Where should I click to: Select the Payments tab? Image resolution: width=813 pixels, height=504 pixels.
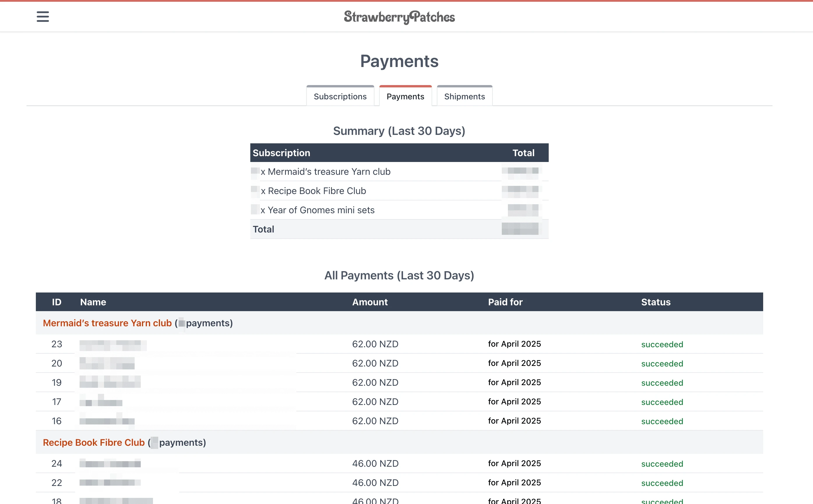[x=405, y=96]
